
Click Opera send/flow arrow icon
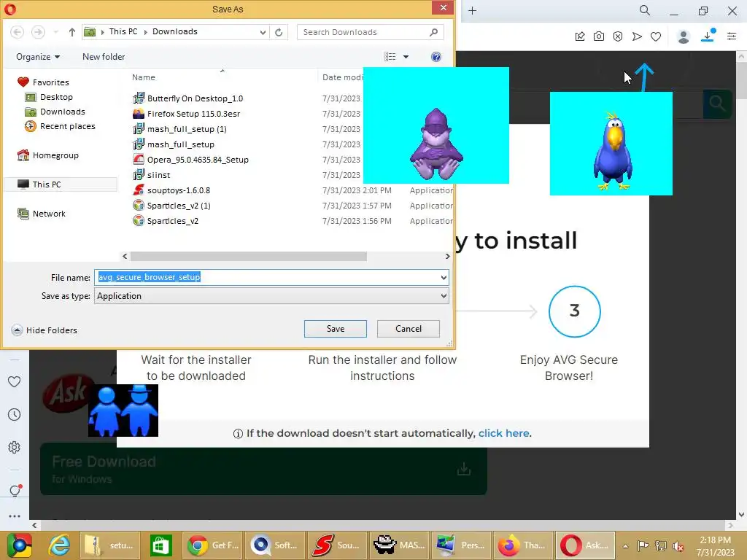[x=637, y=36]
